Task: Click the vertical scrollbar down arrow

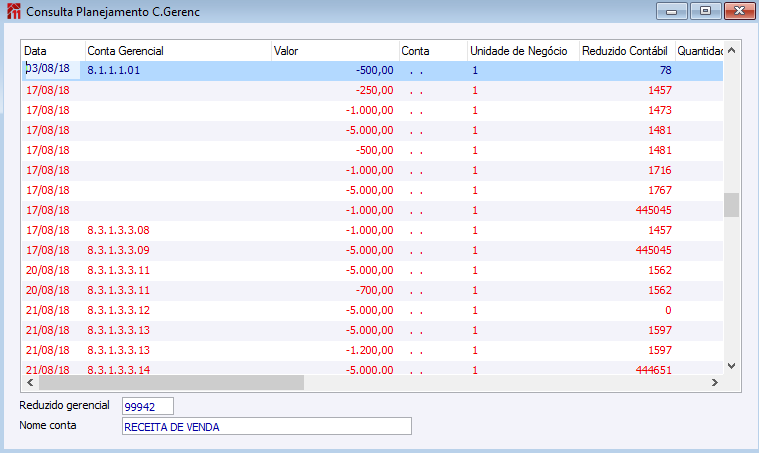Action: (x=731, y=366)
